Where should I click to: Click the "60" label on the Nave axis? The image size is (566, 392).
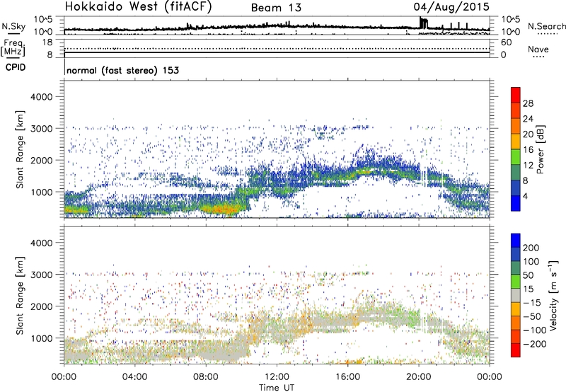coord(507,42)
